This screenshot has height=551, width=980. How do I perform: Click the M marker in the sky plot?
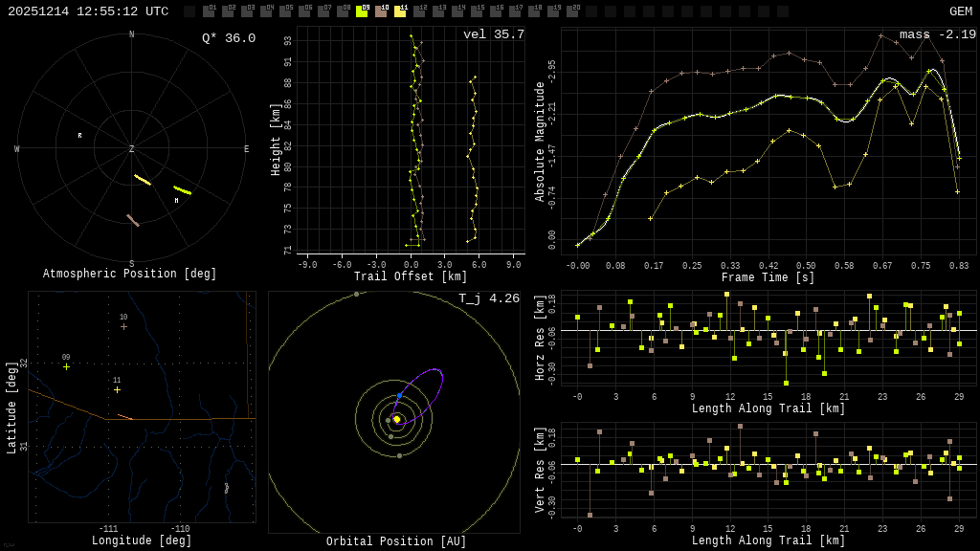176,201
